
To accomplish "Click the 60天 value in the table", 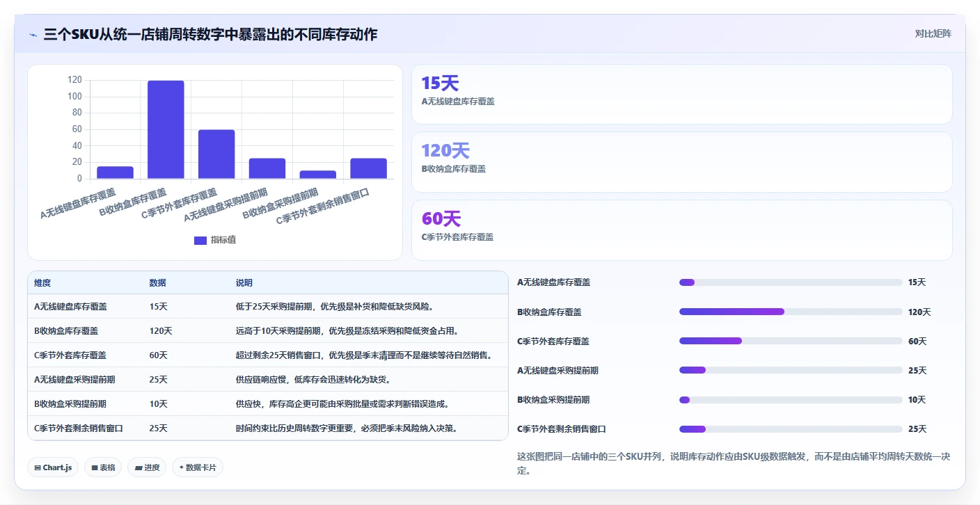I will click(x=158, y=355).
